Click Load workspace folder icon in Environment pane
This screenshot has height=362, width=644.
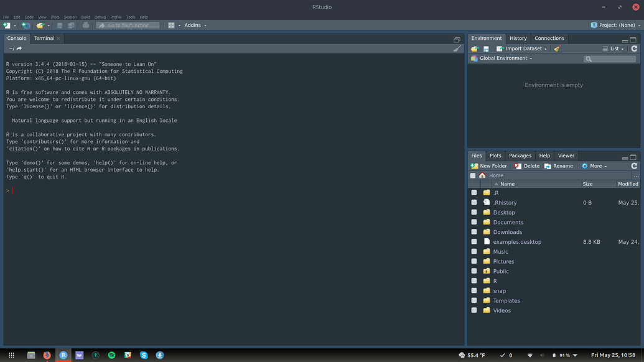click(475, 49)
